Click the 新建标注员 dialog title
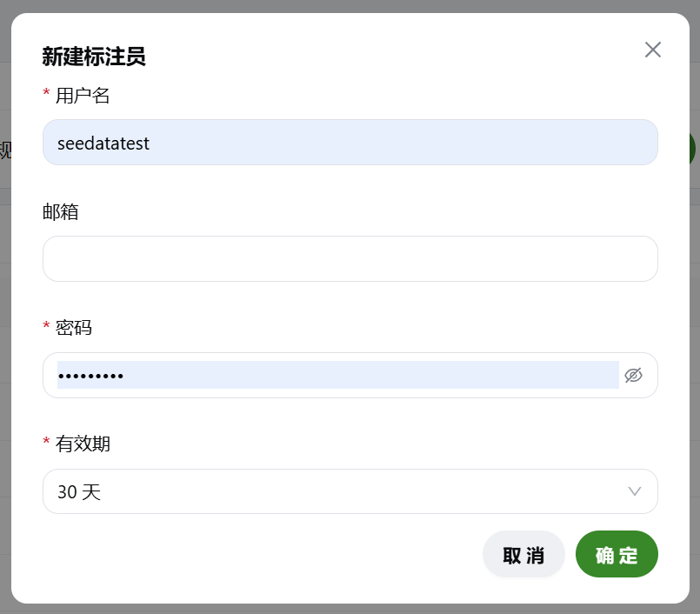The height and width of the screenshot is (614, 700). coord(94,57)
